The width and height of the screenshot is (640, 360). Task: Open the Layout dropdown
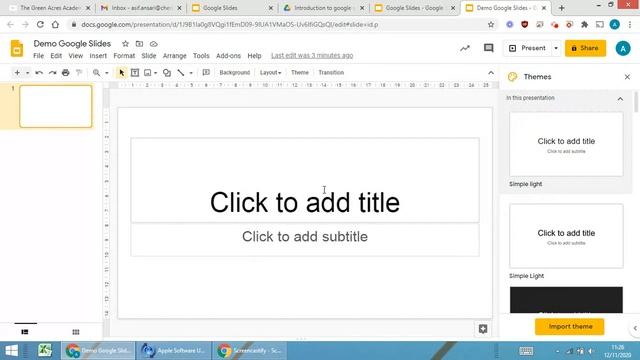(x=270, y=73)
